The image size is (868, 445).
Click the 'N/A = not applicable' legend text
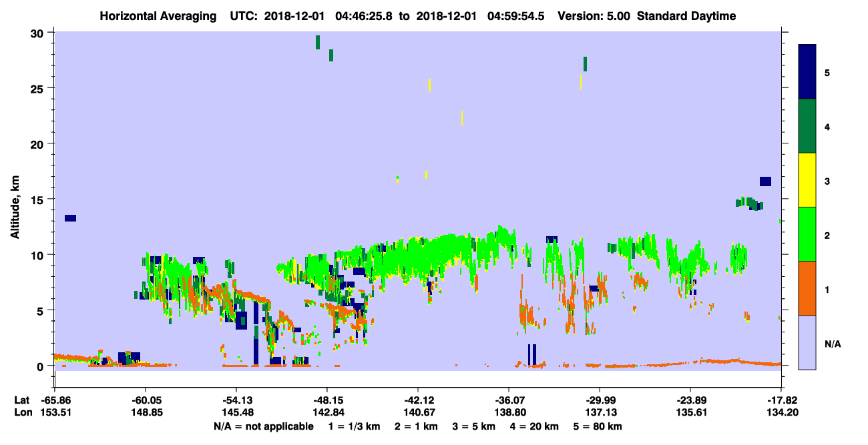click(264, 426)
